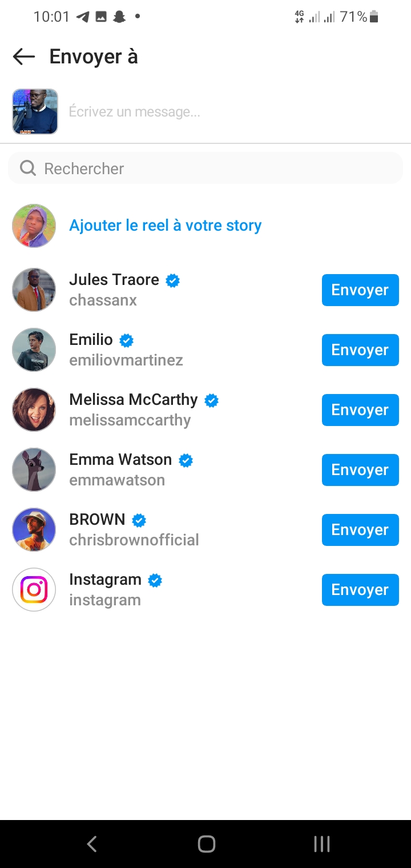Open the reel thumbnail preview
This screenshot has height=868, width=411.
pyautogui.click(x=35, y=111)
